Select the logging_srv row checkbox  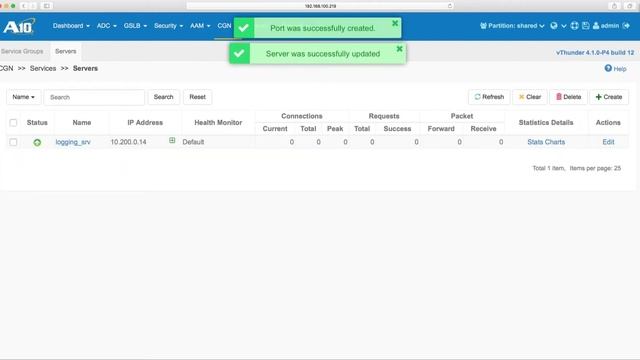(x=13, y=142)
